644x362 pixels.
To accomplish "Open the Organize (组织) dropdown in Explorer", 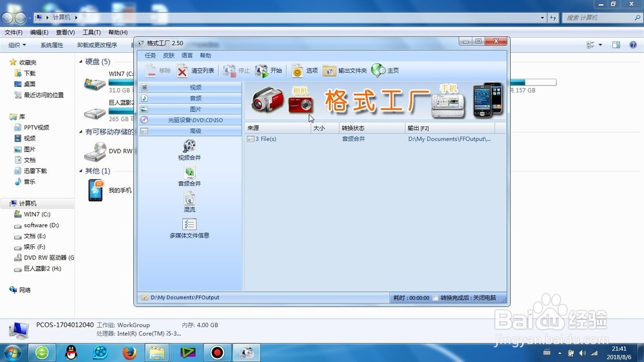I will [x=17, y=45].
